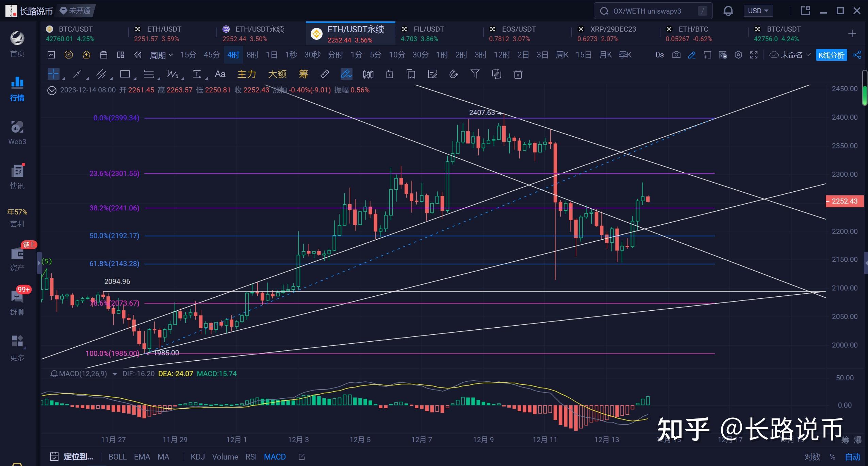Switch sub-indicator to RSI

pos(251,457)
